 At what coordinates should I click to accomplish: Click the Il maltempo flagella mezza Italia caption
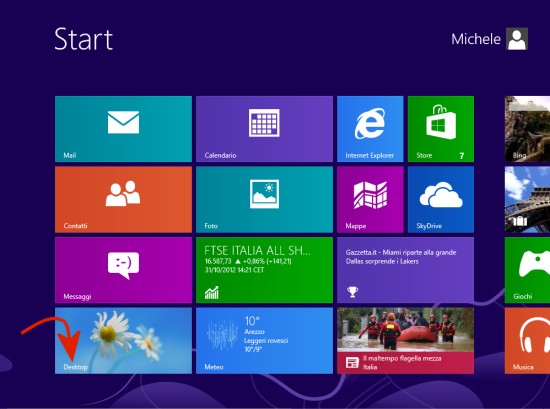(402, 363)
